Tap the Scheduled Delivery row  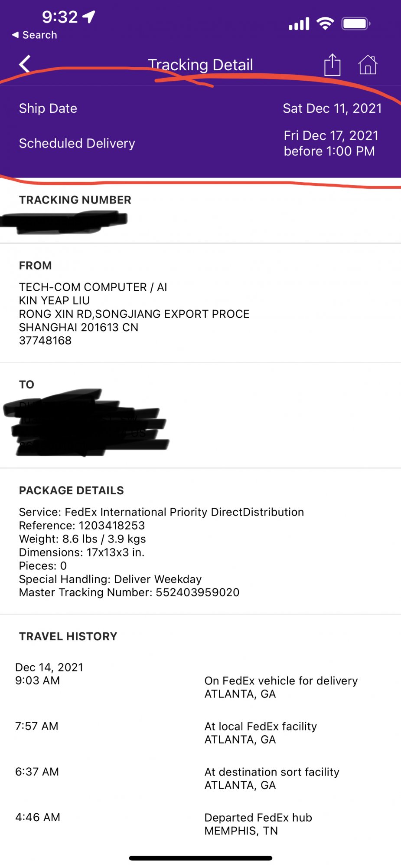coord(200,144)
